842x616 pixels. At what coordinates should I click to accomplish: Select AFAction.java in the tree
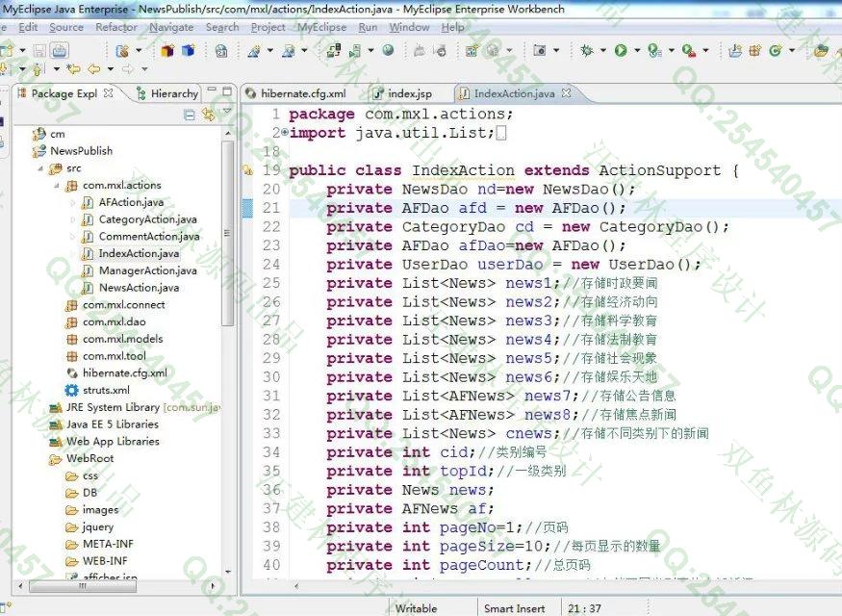click(x=131, y=202)
